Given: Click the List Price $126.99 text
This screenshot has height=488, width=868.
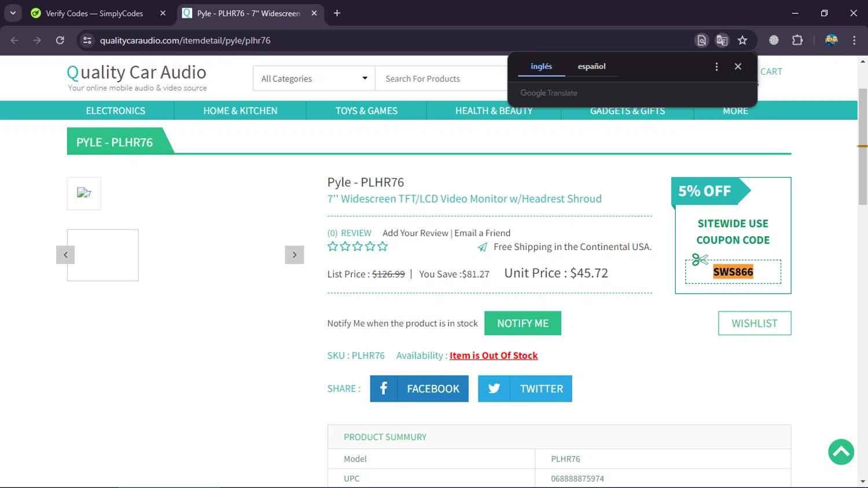Looking at the screenshot, I should click(x=366, y=274).
